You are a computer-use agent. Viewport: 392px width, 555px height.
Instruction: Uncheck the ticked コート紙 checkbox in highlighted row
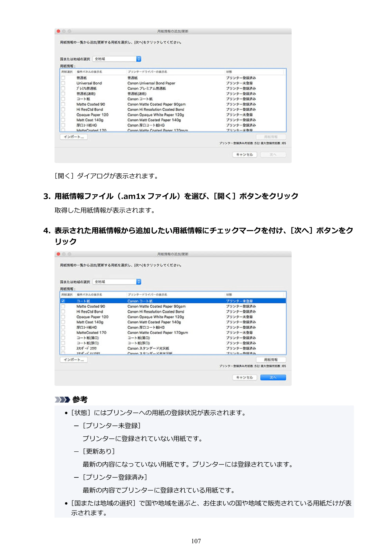(63, 301)
